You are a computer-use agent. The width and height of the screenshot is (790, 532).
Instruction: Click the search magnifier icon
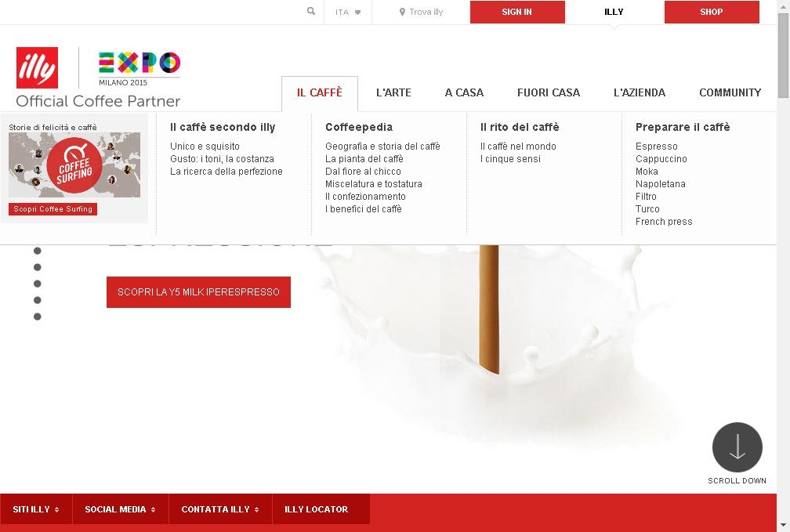point(311,11)
